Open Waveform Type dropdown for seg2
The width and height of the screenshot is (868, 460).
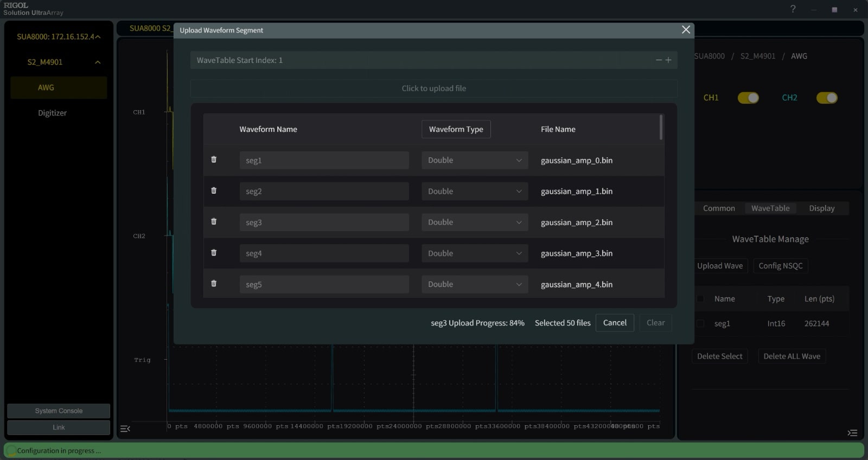click(475, 191)
